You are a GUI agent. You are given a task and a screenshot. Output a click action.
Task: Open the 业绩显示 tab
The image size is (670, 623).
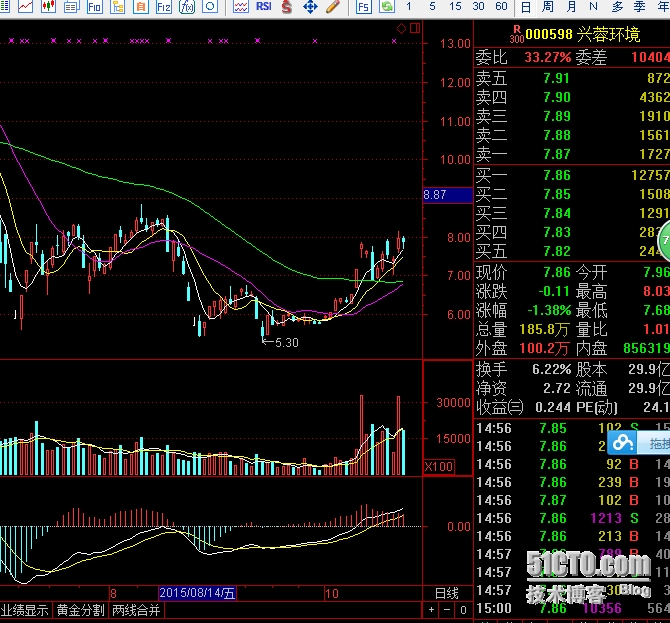click(x=25, y=610)
